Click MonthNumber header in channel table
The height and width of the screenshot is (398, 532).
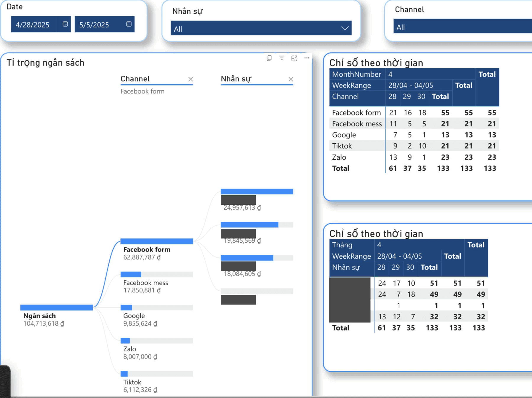coord(356,74)
